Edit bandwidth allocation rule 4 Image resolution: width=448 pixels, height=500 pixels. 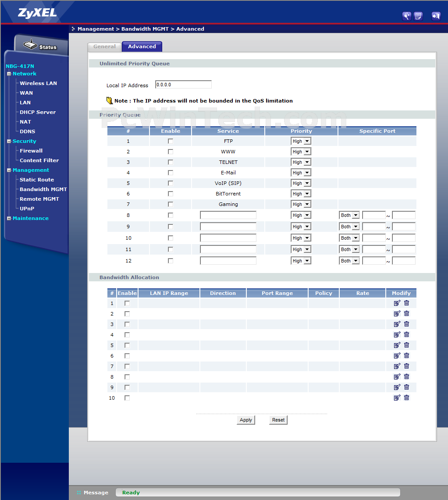coord(397,334)
